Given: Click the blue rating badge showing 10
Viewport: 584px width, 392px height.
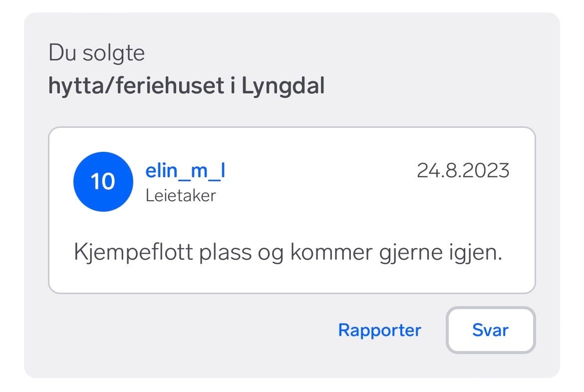Looking at the screenshot, I should (103, 182).
